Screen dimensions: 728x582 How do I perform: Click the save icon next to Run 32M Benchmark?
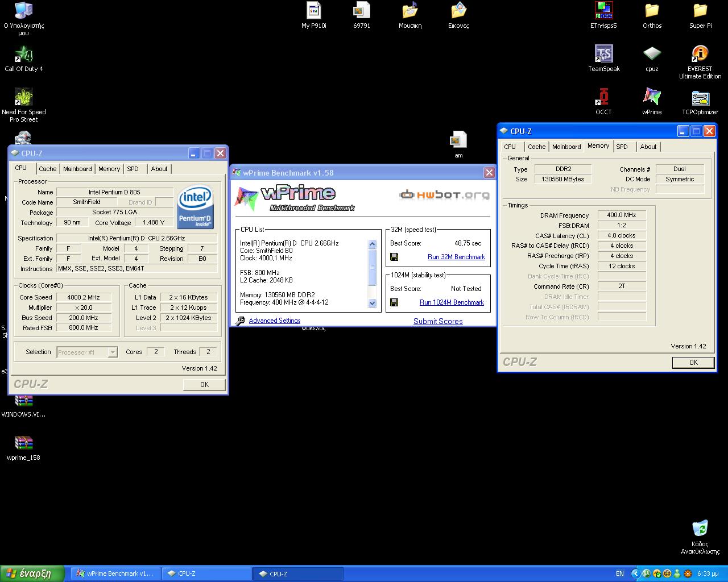pos(394,257)
